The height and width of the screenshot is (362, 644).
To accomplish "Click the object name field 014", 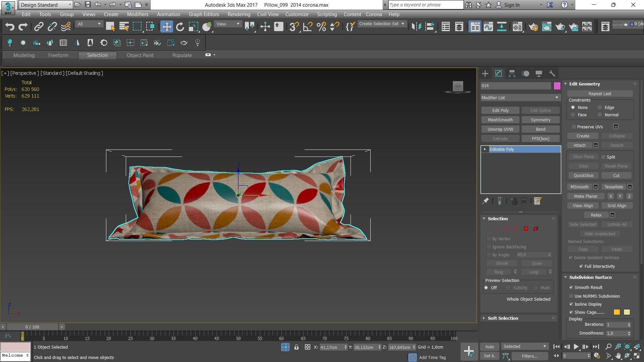I will pos(516,86).
